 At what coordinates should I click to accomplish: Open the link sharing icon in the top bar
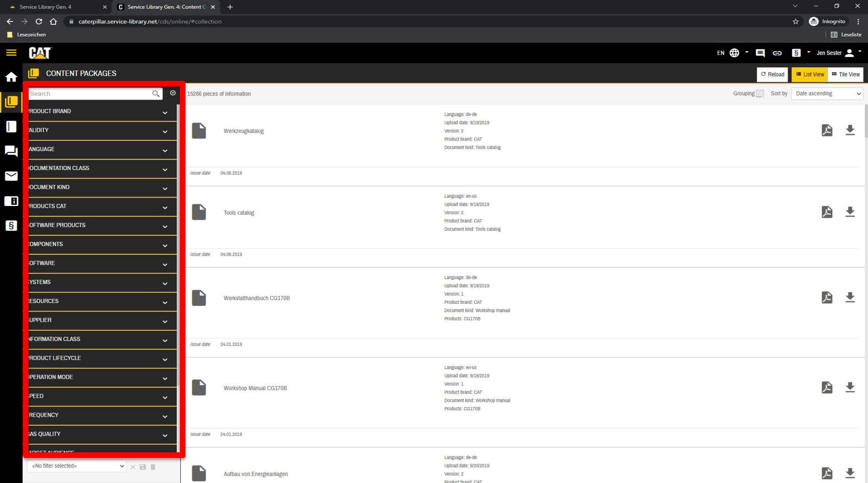click(777, 53)
